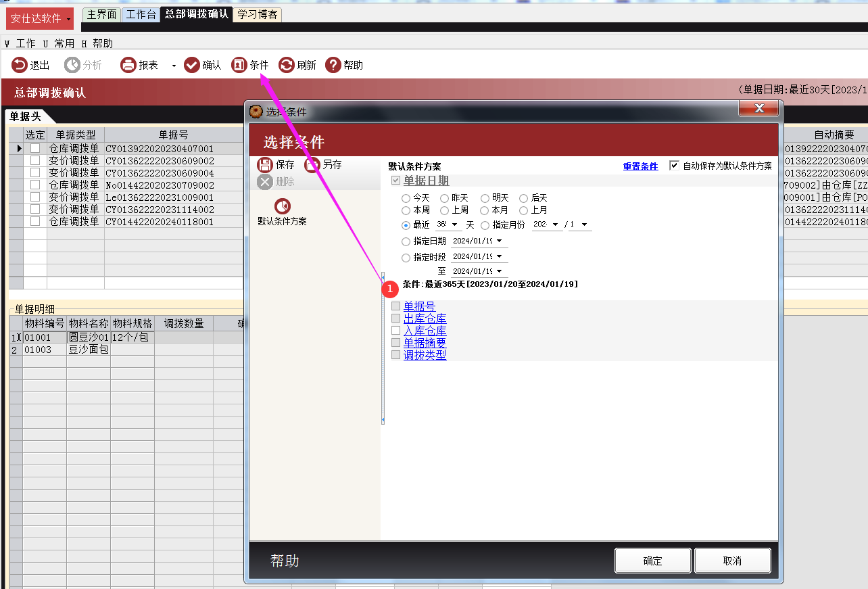Open the 学习博客 tab
The height and width of the screenshot is (589, 868).
coord(258,14)
